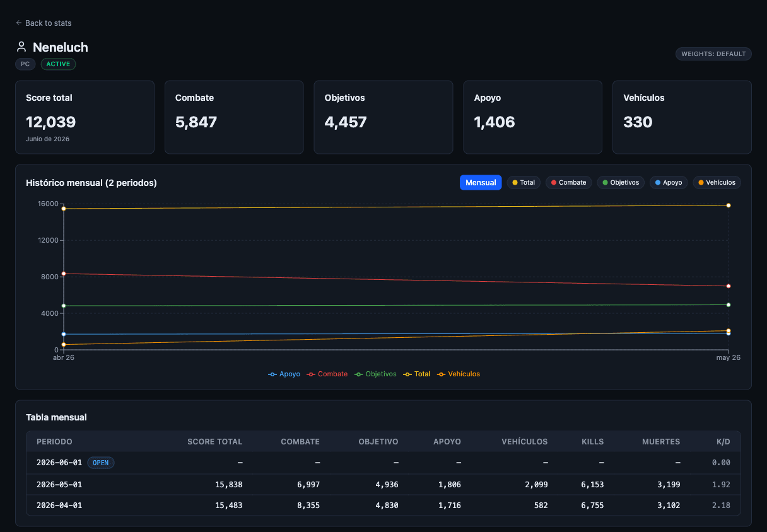Image resolution: width=767 pixels, height=532 pixels.
Task: Click Total in chart bottom legend
Action: 417,374
